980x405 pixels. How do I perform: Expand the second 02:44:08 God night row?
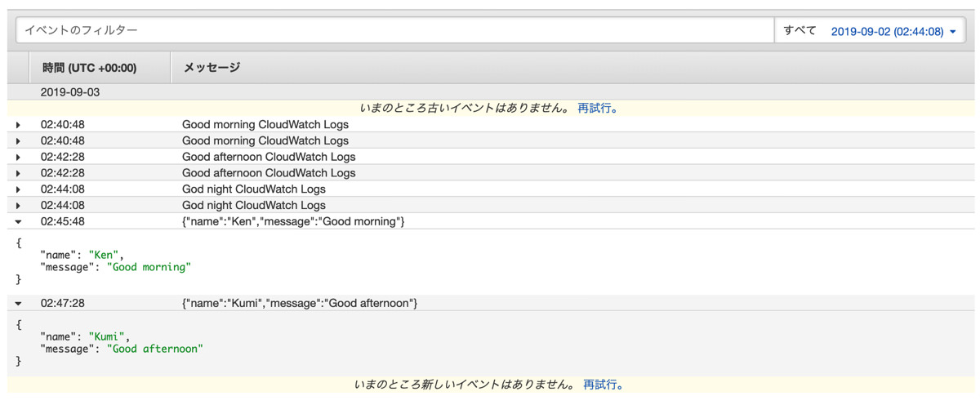tap(19, 206)
